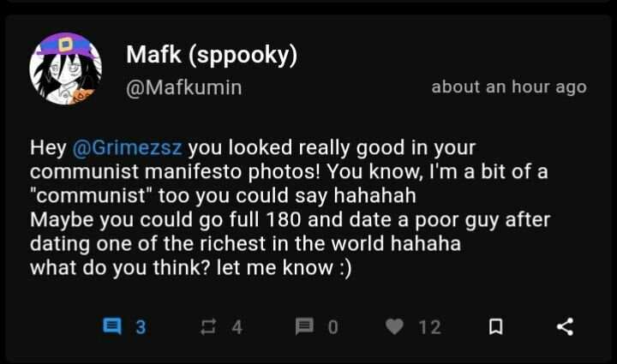Open the share icon menu
617x364 pixels.
coord(565,326)
